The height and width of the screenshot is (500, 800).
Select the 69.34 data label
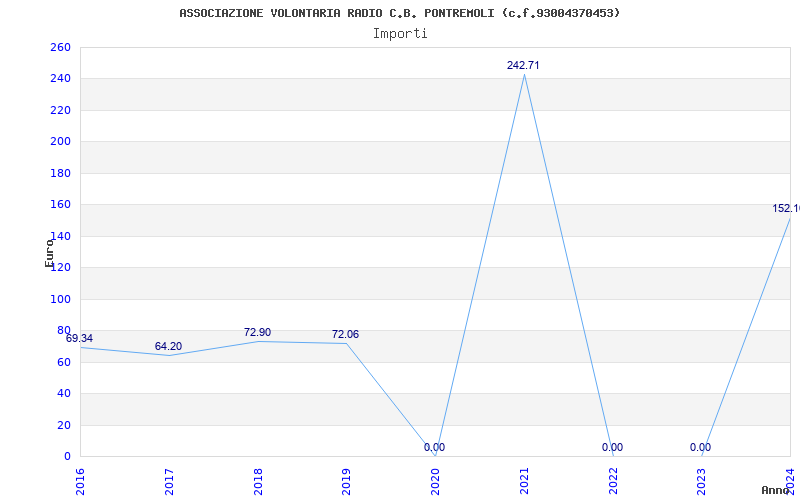[79, 338]
